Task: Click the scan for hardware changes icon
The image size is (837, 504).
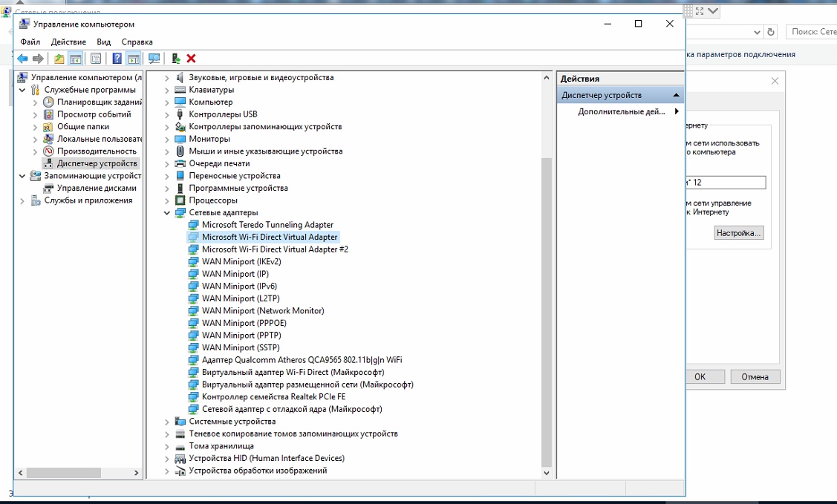Action: [154, 59]
